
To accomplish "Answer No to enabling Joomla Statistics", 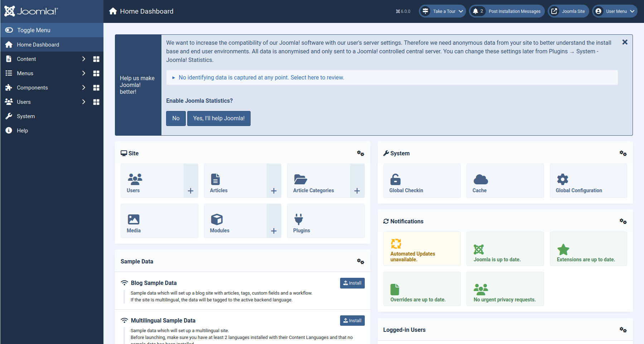I will point(176,118).
